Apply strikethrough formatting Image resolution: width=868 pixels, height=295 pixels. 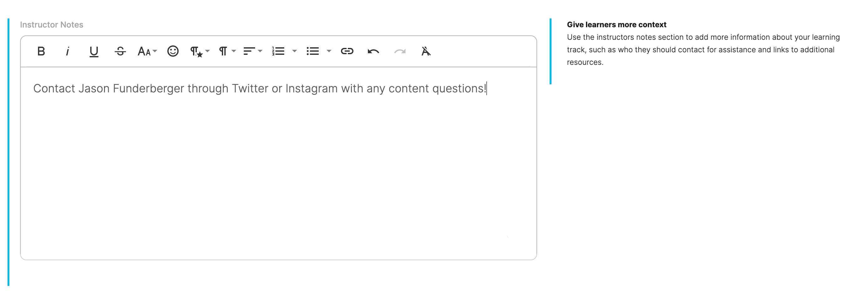[x=120, y=51]
